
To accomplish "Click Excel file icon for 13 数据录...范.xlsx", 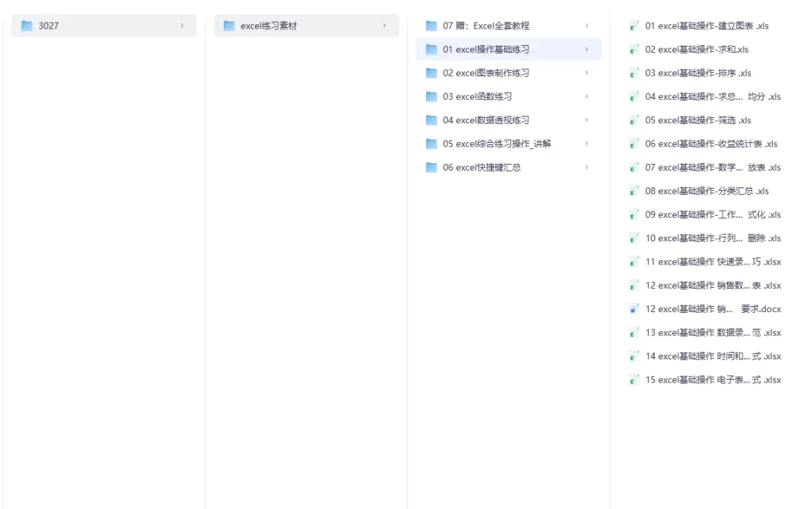I will tap(634, 332).
